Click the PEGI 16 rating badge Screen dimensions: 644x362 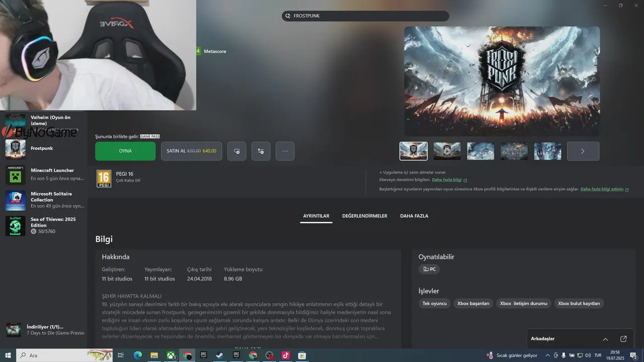104,178
